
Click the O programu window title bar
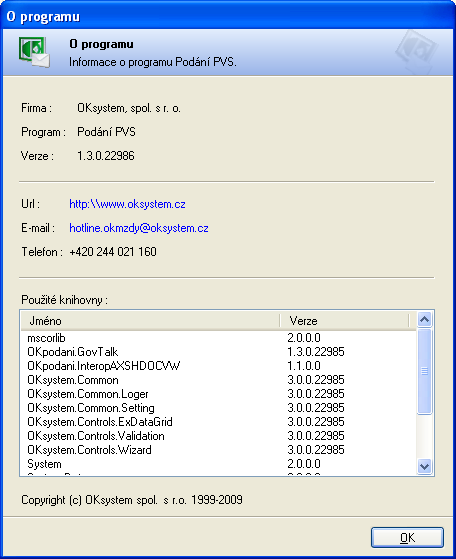[228, 16]
